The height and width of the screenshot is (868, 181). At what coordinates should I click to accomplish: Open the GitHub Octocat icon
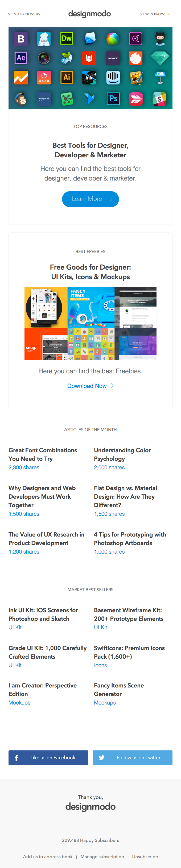click(161, 39)
